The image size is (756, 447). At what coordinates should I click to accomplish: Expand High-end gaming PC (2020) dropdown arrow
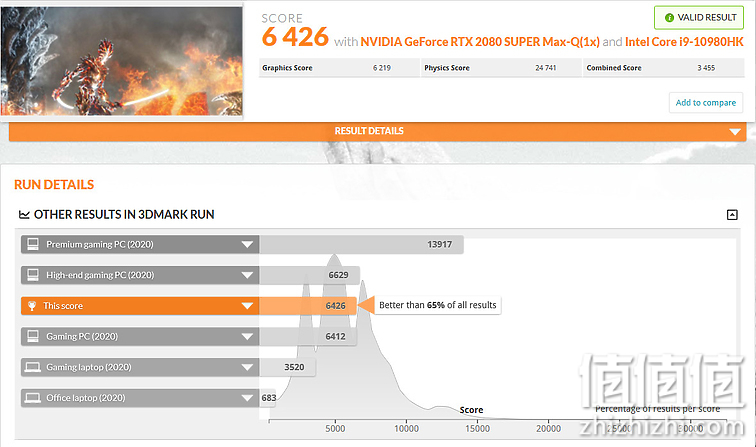click(x=247, y=275)
